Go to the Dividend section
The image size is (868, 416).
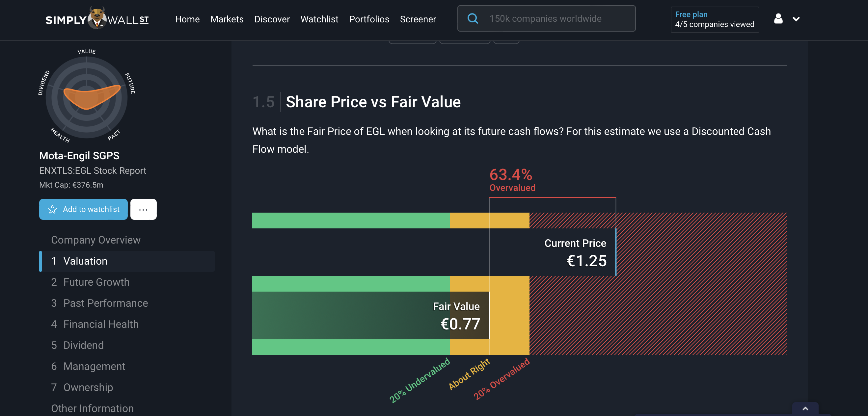[83, 345]
